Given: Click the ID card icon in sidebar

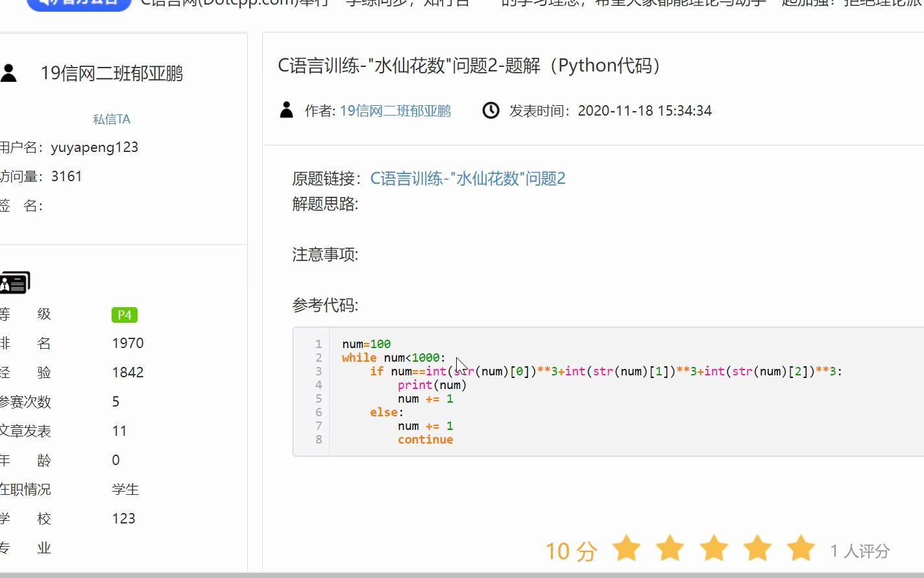Looking at the screenshot, I should [x=15, y=283].
